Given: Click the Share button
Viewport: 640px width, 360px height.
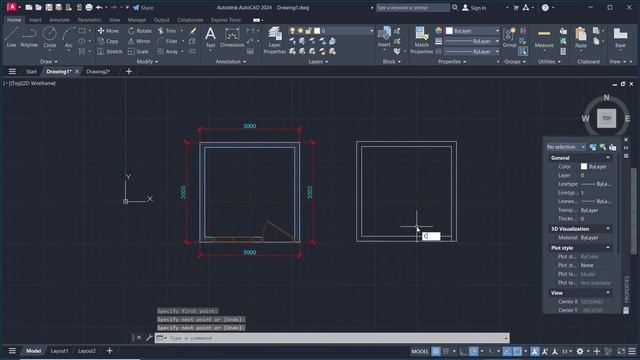Looking at the screenshot, I should (143, 7).
